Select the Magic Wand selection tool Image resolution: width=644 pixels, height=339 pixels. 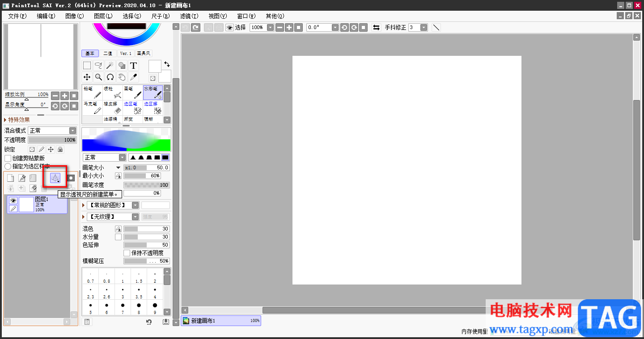(x=110, y=66)
